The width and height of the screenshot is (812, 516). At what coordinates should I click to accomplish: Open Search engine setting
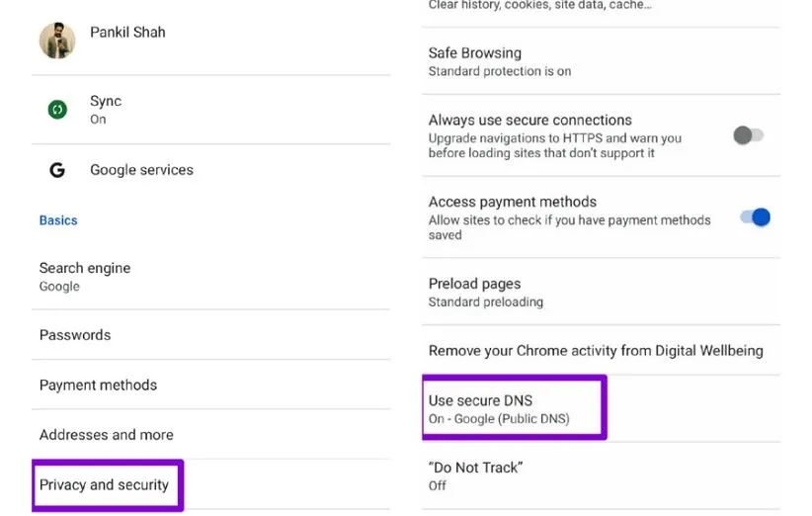point(85,277)
